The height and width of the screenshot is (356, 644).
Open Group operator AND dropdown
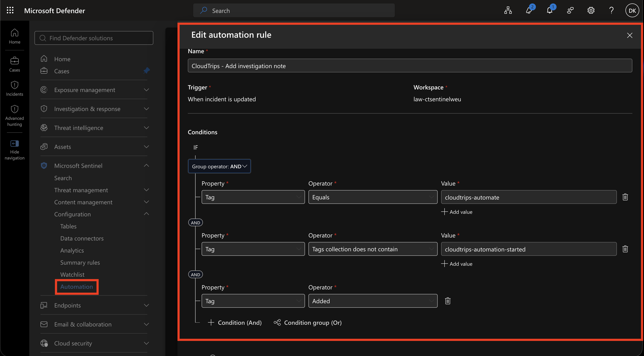219,166
